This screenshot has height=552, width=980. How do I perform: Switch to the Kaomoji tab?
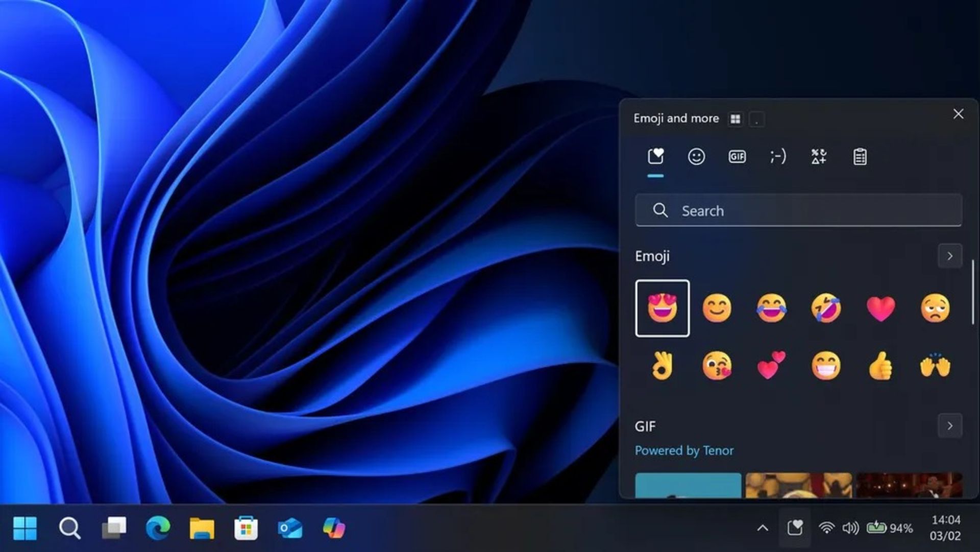click(778, 156)
